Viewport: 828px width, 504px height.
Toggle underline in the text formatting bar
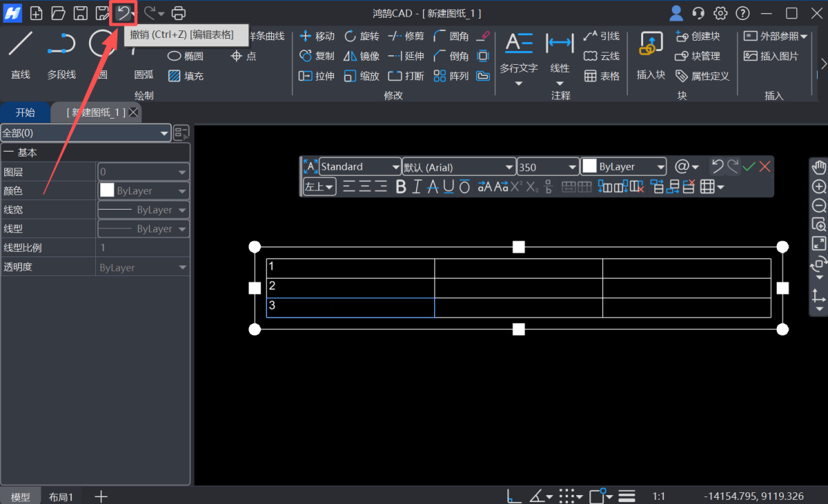pyautogui.click(x=447, y=186)
